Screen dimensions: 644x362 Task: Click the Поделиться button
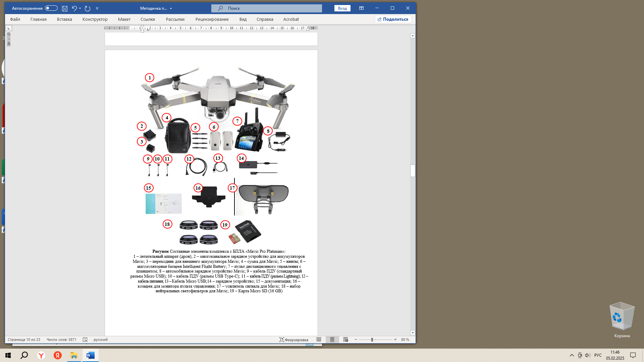point(393,19)
